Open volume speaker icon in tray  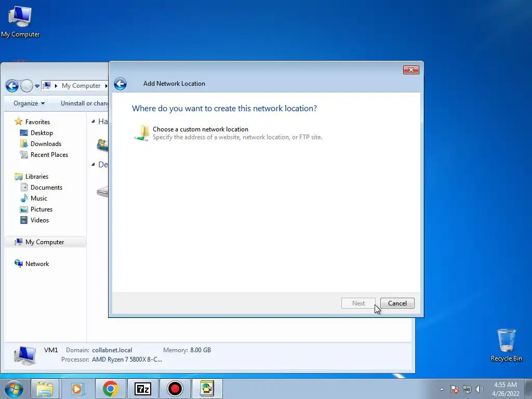[480, 389]
